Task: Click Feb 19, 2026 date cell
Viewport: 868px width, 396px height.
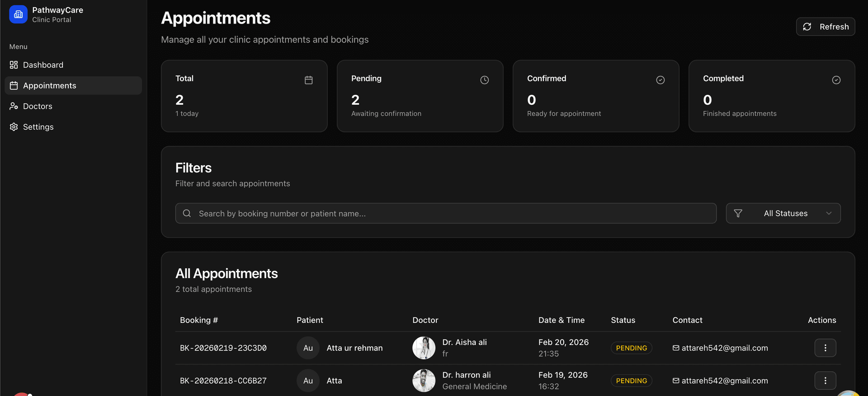Action: coord(563,375)
